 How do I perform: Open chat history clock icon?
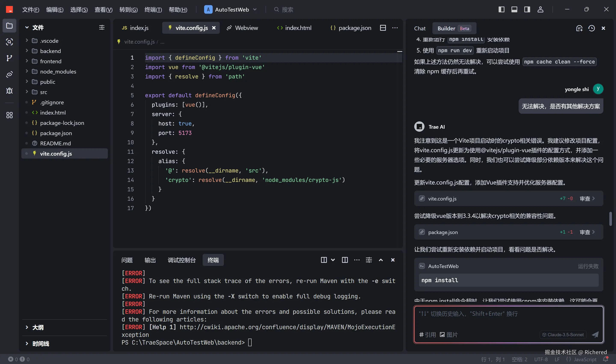pyautogui.click(x=591, y=28)
